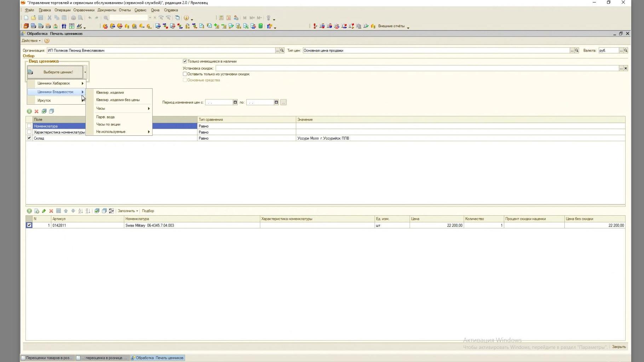Click the red delete icon in the filter toolbar

coord(36,111)
